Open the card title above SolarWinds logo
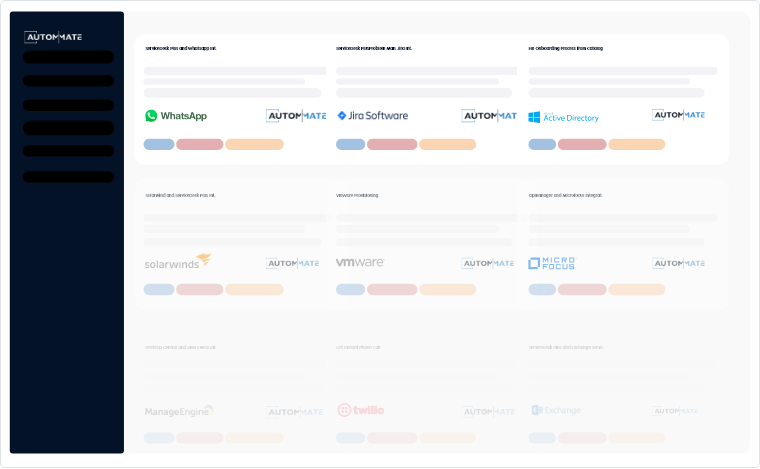Image resolution: width=760 pixels, height=469 pixels. click(x=180, y=195)
